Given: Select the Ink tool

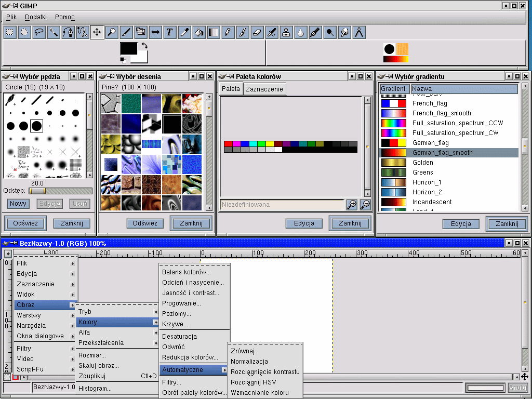Looking at the screenshot, I should point(315,33).
